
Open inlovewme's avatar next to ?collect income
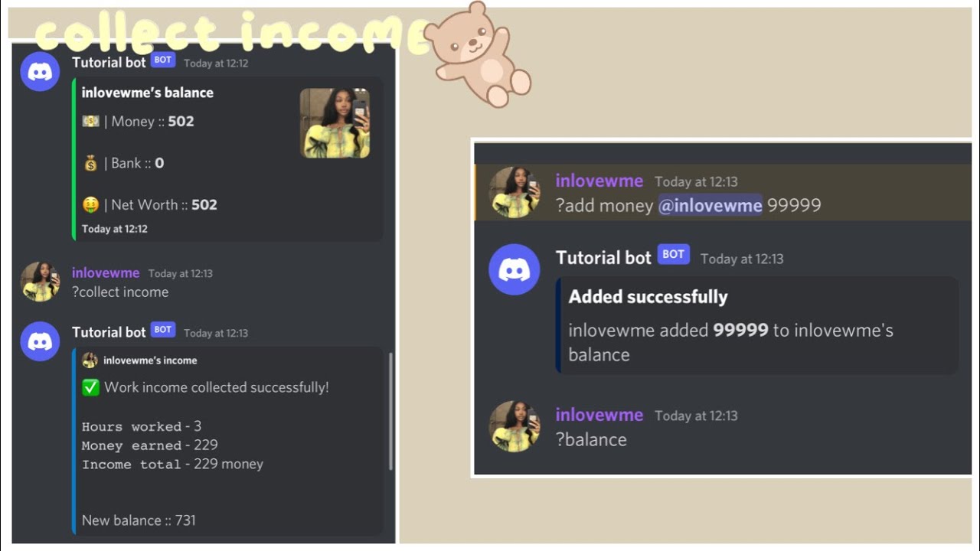[x=40, y=282]
